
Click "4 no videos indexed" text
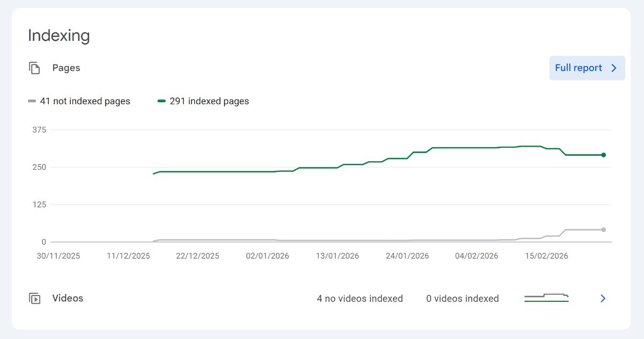tap(360, 299)
